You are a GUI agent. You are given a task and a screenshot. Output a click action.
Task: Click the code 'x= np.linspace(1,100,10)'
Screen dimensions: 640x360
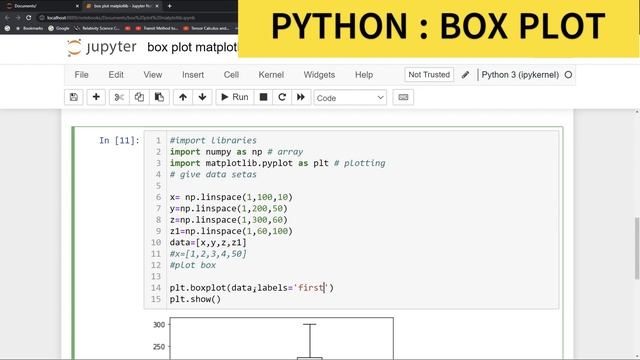click(x=231, y=197)
